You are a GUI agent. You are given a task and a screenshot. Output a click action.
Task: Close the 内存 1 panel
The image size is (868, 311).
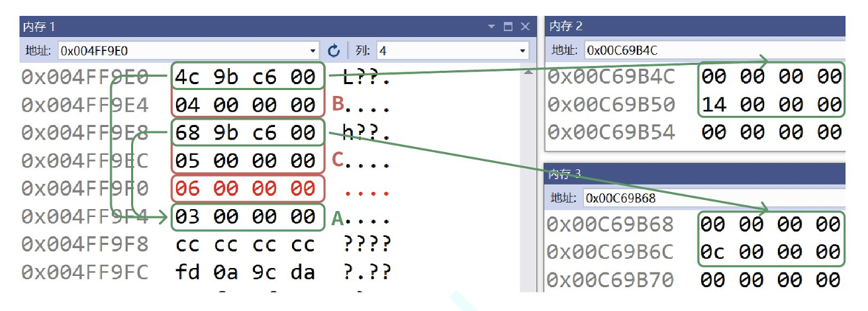coord(524,27)
